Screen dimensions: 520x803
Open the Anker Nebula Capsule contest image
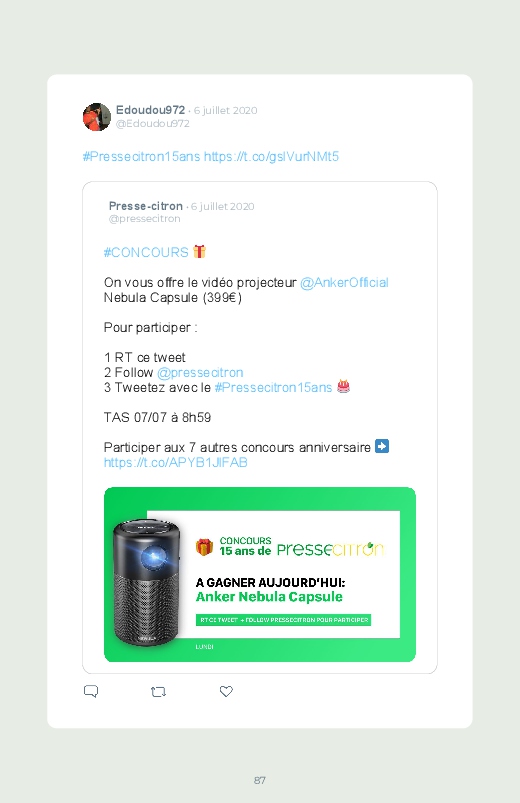260,574
